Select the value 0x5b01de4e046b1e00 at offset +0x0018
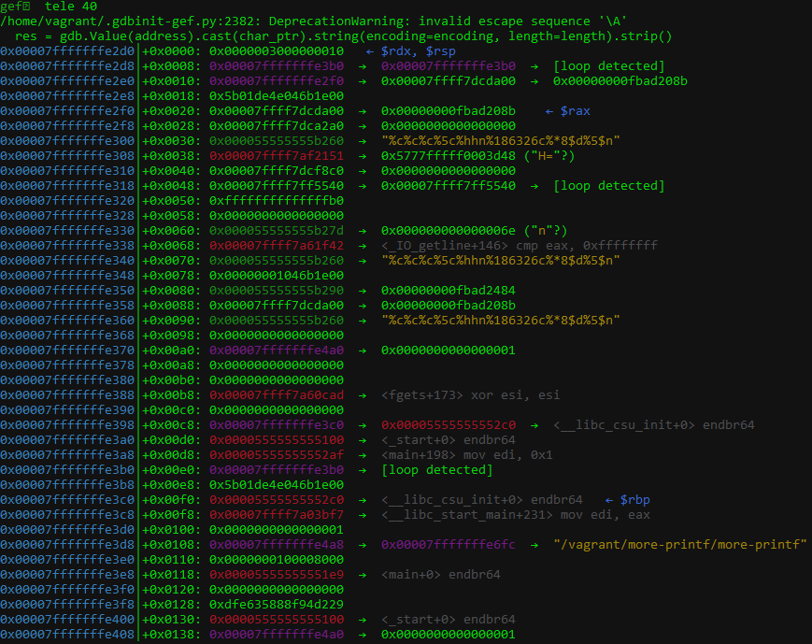 coord(277,96)
